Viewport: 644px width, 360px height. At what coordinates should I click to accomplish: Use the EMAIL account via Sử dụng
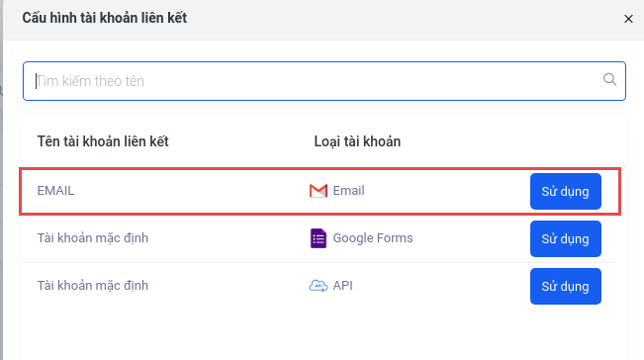(566, 191)
